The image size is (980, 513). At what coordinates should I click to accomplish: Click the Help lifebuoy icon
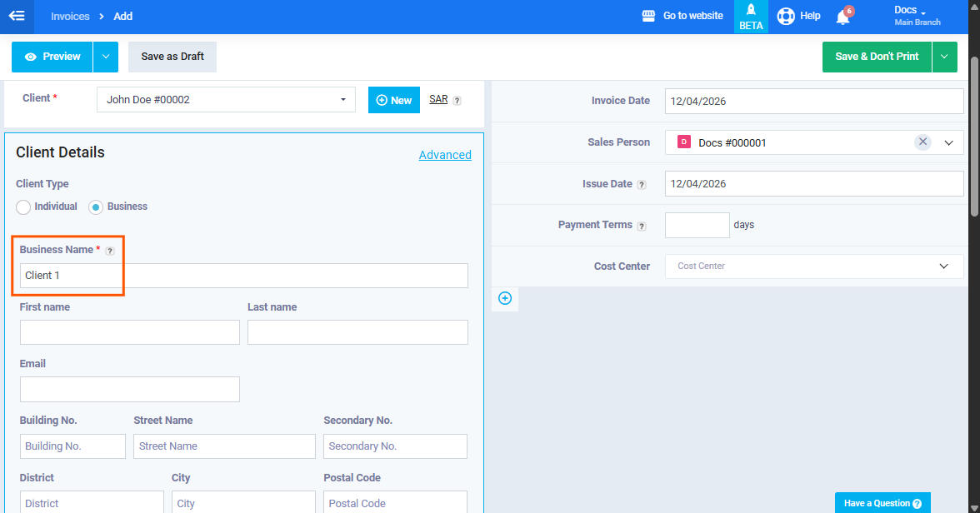click(x=785, y=16)
